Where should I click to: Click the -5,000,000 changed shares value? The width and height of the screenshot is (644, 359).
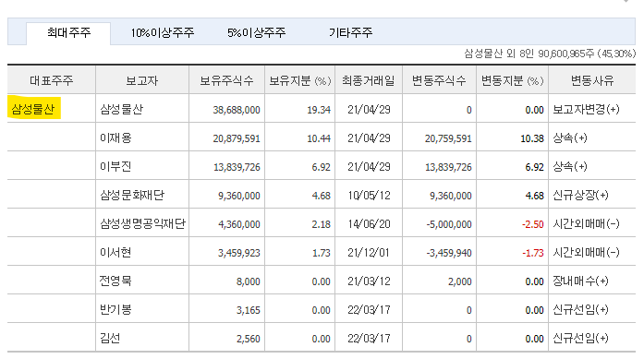[449, 224]
